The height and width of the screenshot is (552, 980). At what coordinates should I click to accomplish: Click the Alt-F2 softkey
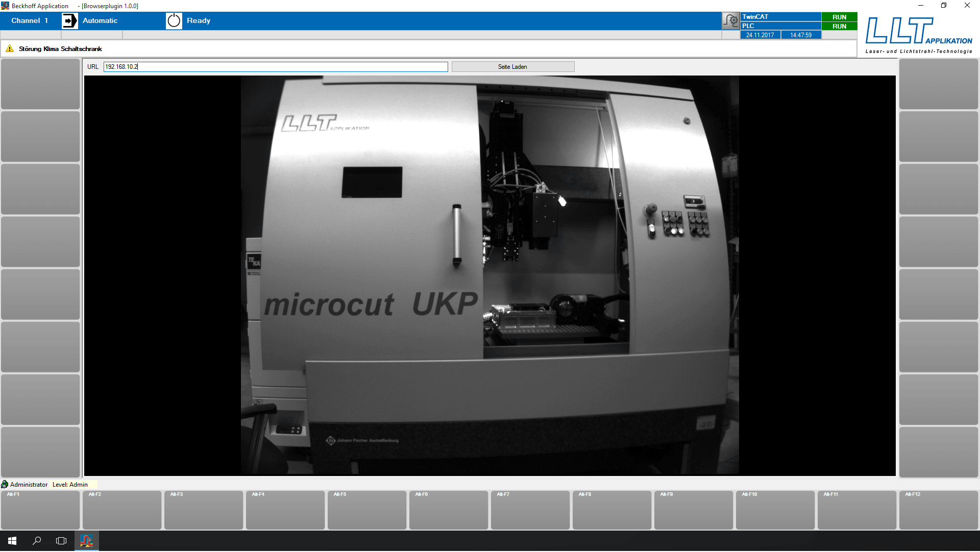coord(122,511)
